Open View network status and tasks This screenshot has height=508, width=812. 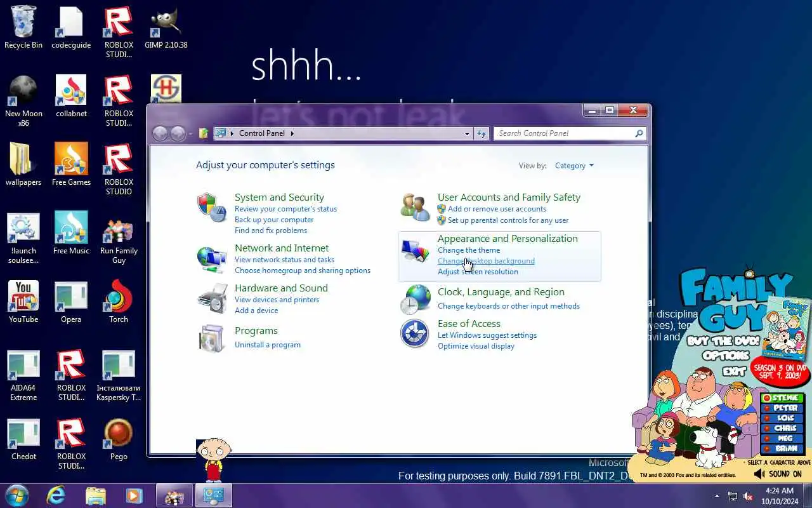tap(284, 260)
